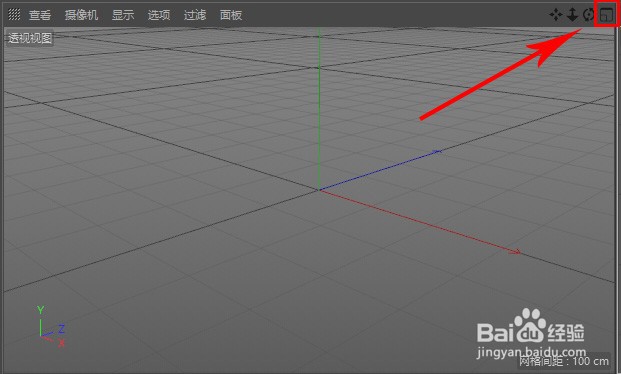Image resolution: width=621 pixels, height=374 pixels.
Task: Open the 过滤 menu
Action: point(195,15)
